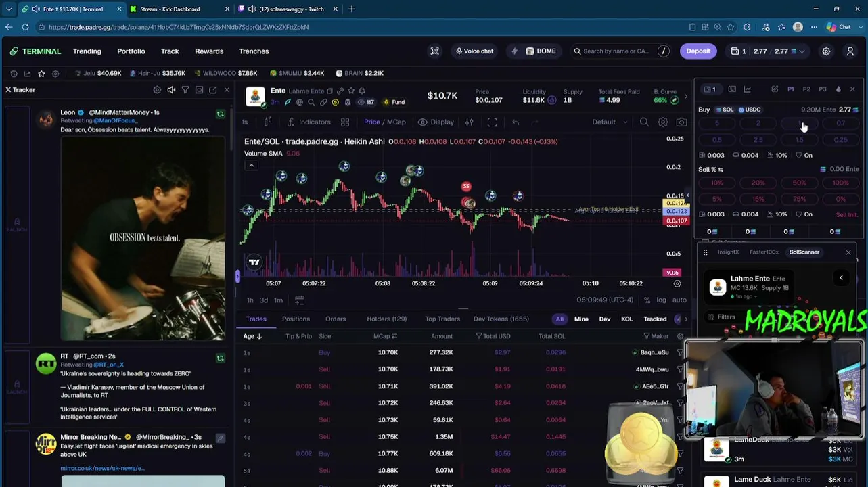Image resolution: width=868 pixels, height=487 pixels.
Task: Switch to the Positions tab
Action: pos(296,319)
